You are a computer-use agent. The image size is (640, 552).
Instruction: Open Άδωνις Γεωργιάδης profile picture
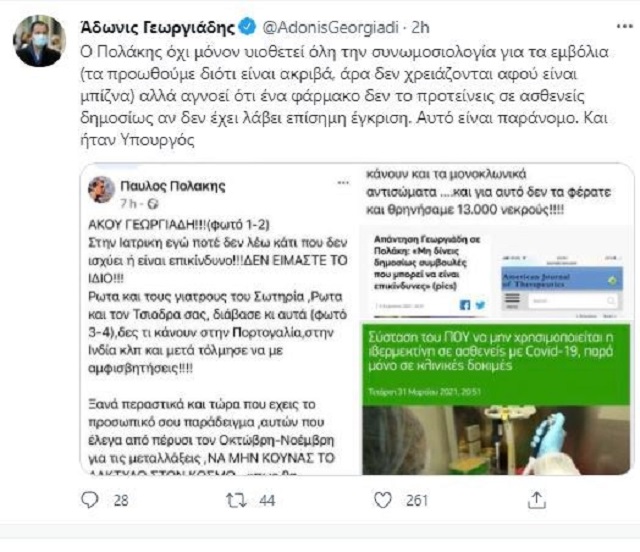(x=40, y=41)
